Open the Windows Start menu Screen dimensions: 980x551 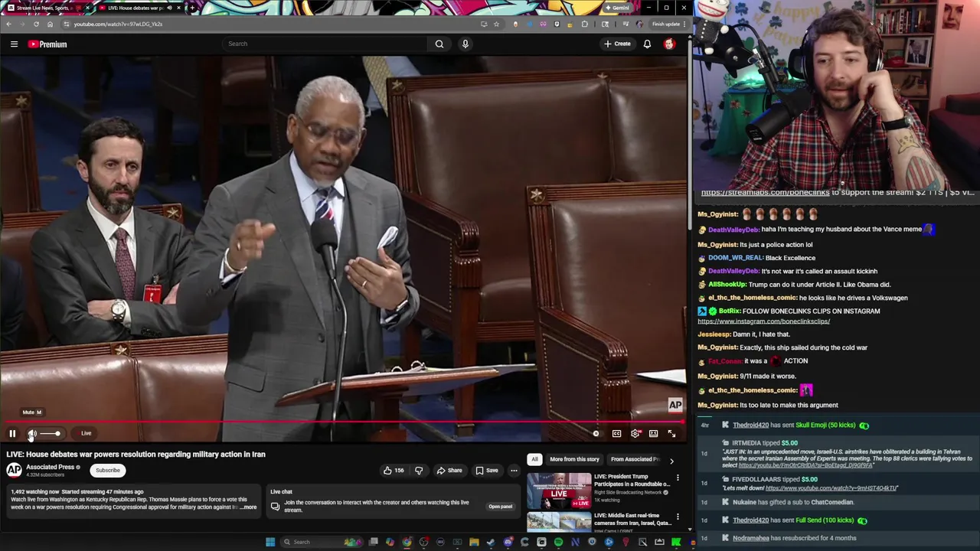270,542
